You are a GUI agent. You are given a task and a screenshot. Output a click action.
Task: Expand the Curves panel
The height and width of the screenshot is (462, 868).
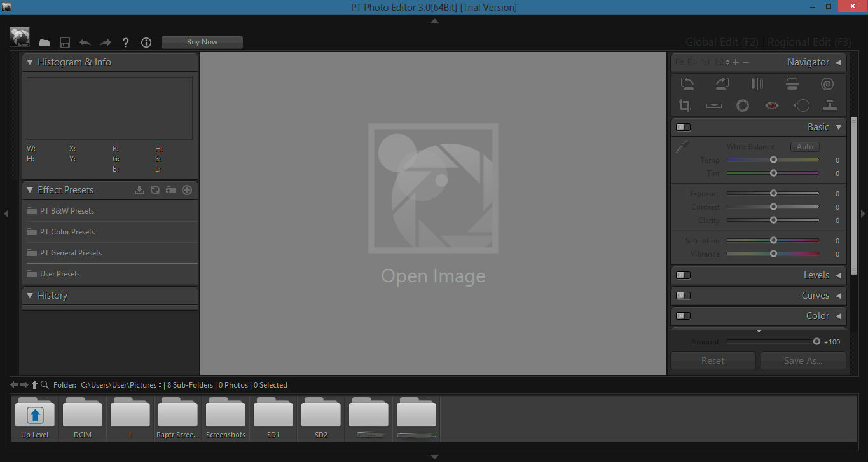click(x=838, y=296)
